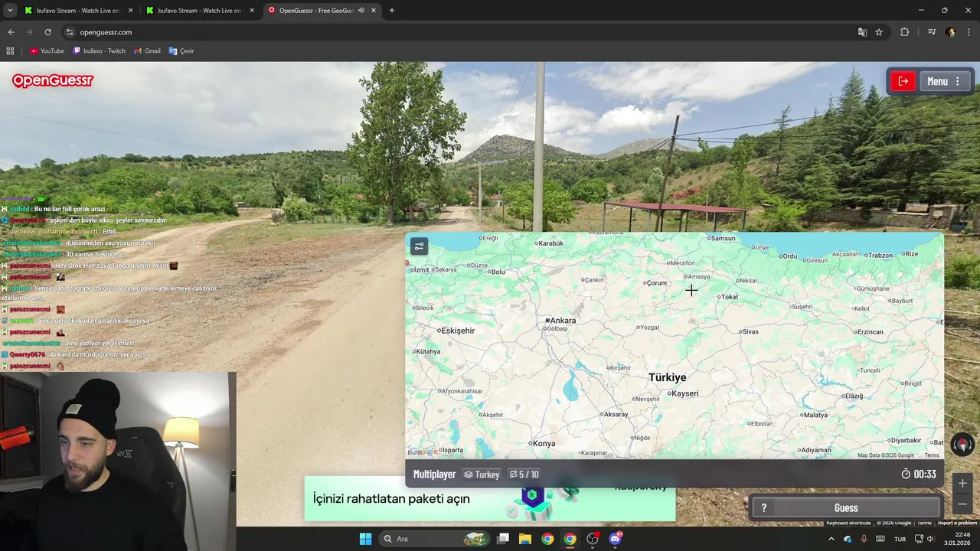Click the openguessr.com address bar
Viewport: 980px width, 551px height.
click(x=459, y=32)
